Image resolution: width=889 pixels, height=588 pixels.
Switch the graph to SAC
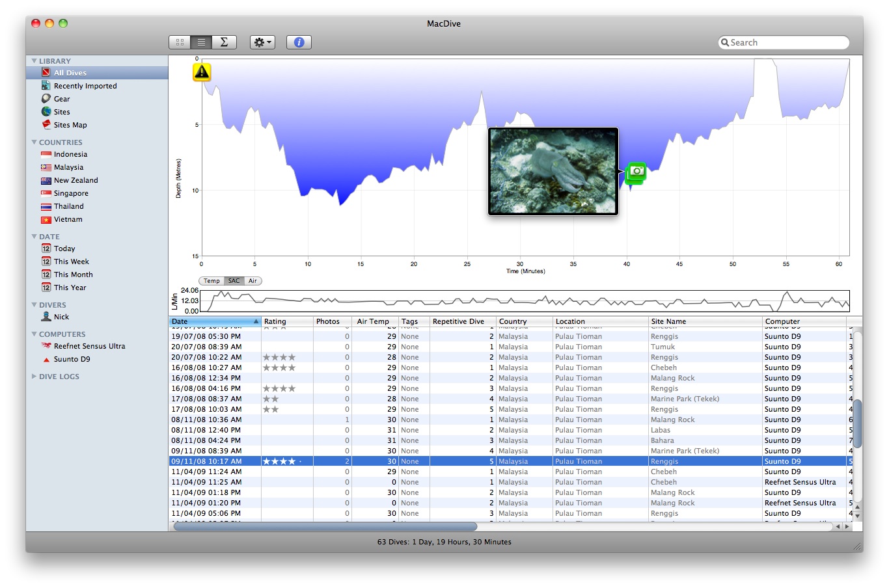234,281
